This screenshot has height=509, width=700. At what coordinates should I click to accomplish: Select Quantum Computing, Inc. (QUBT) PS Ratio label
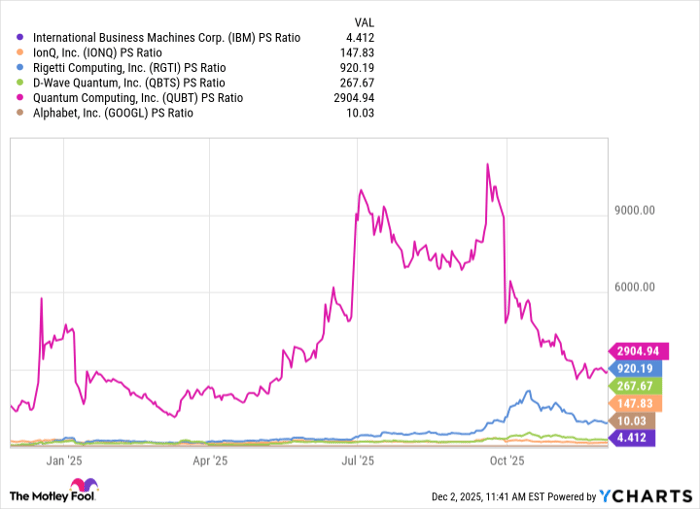[x=138, y=98]
